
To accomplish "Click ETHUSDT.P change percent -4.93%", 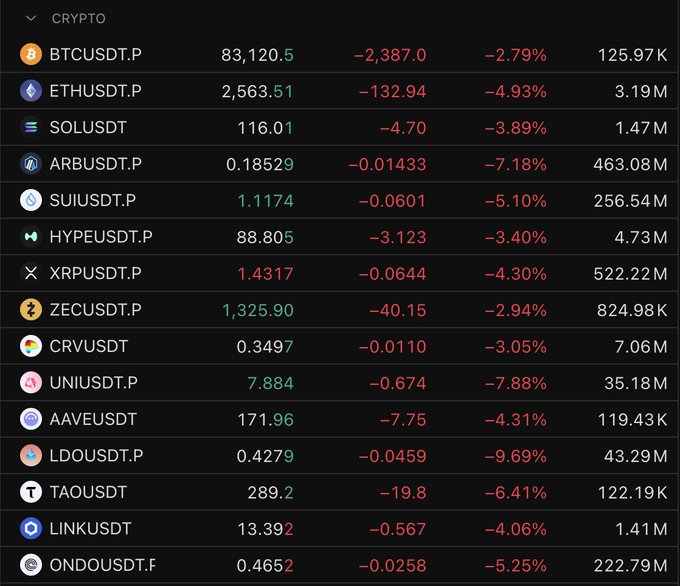I will click(x=516, y=92).
